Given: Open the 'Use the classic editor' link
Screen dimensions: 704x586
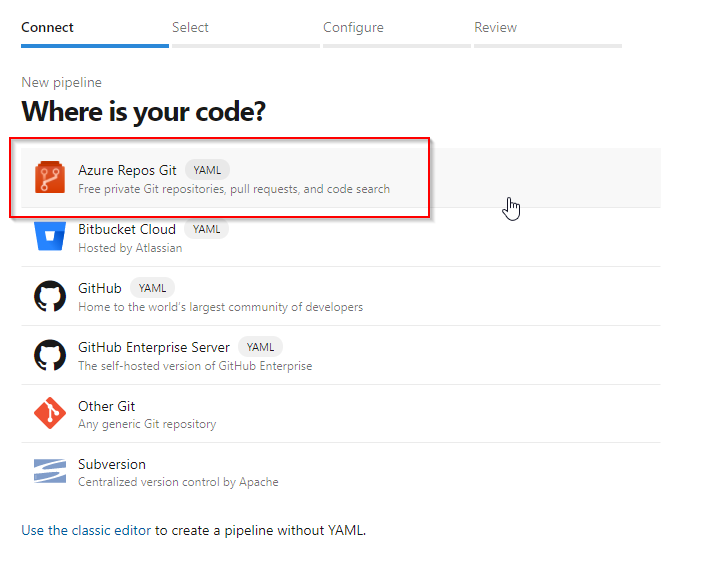Looking at the screenshot, I should click(86, 530).
